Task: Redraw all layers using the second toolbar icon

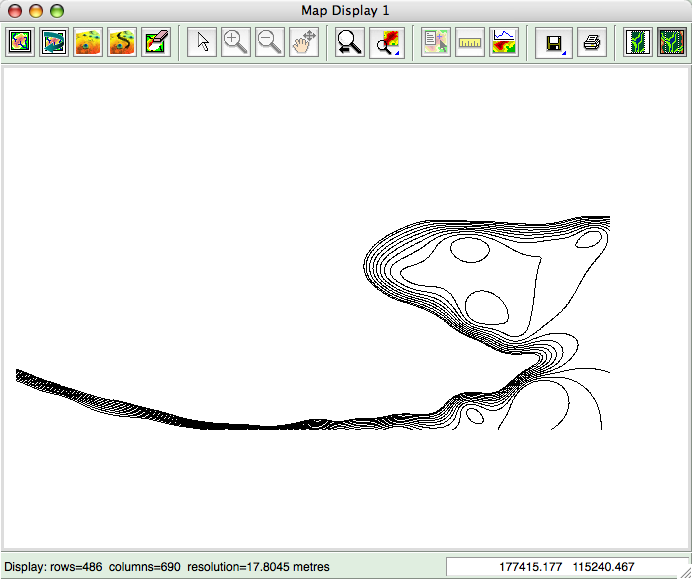Action: coord(54,42)
